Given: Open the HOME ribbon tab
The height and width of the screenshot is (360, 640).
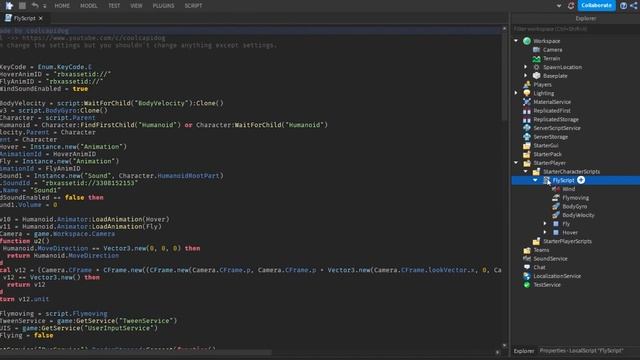Looking at the screenshot, I should pos(62,6).
